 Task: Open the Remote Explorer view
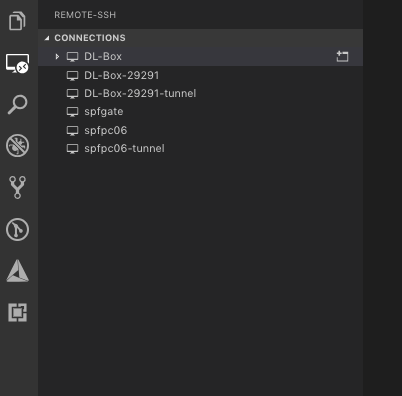17,63
